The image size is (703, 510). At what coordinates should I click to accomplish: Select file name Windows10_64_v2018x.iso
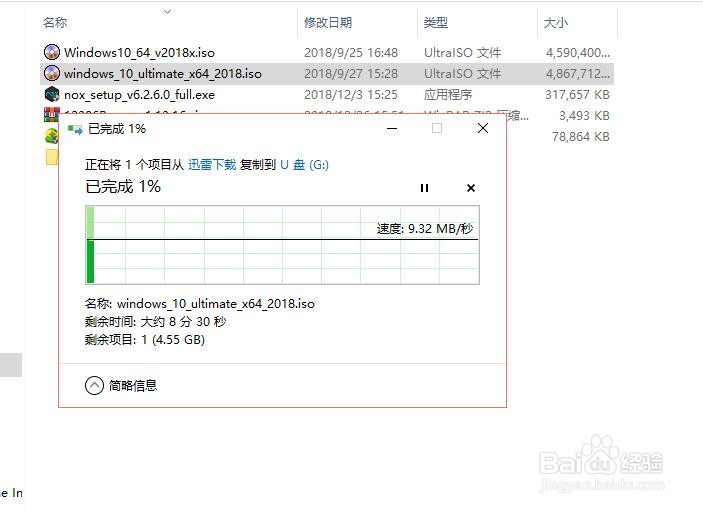click(139, 52)
